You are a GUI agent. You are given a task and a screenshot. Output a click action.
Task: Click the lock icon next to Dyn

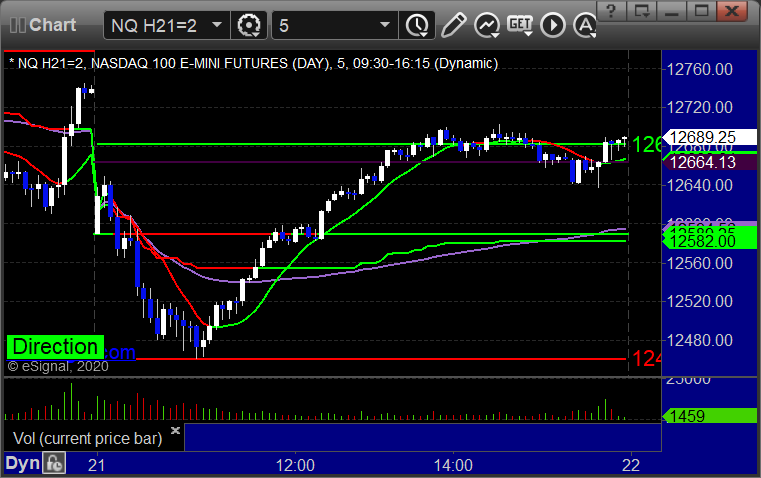[54, 463]
